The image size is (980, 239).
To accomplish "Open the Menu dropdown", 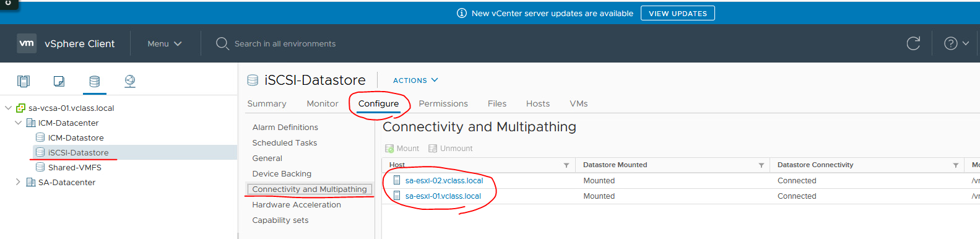I will click(165, 43).
